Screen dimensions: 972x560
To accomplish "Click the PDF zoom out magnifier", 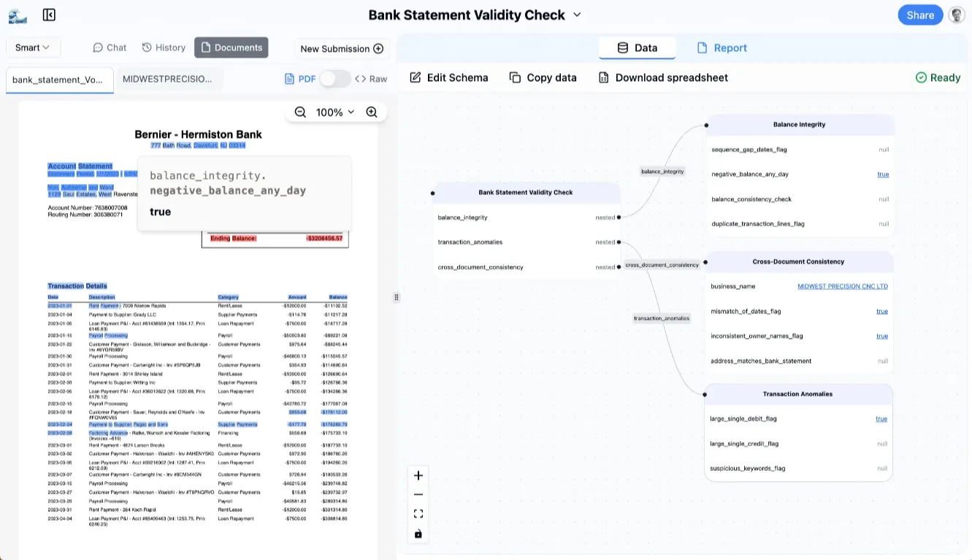I will pos(300,112).
